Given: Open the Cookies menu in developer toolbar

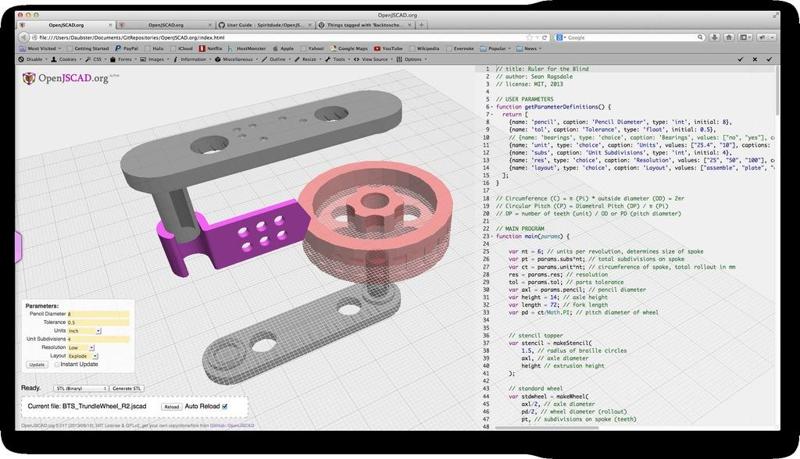Looking at the screenshot, I should coord(65,59).
